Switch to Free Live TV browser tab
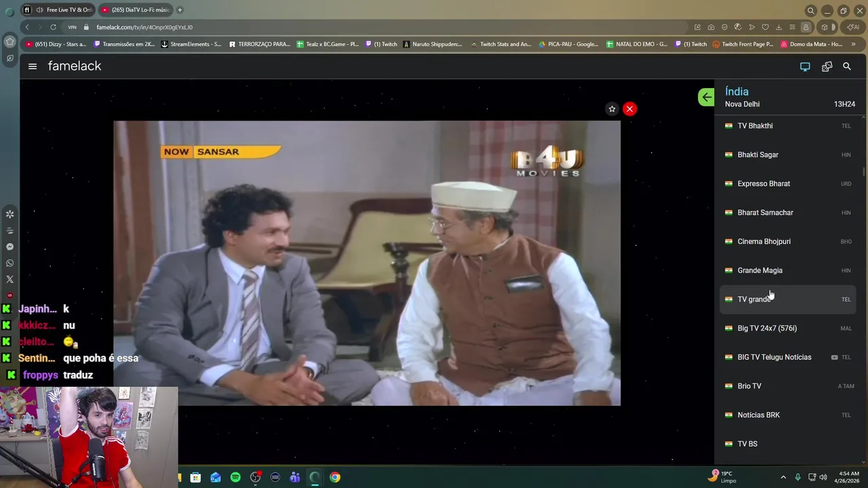The image size is (868, 488). [x=59, y=10]
